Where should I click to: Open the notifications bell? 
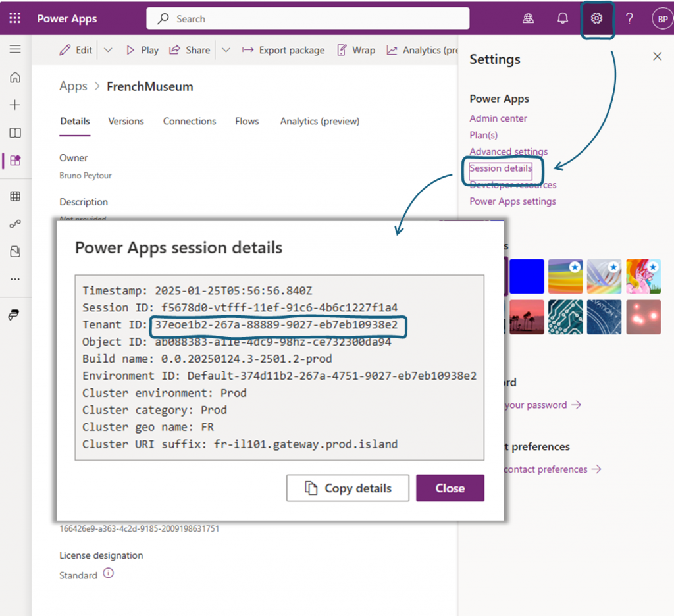[x=562, y=18]
